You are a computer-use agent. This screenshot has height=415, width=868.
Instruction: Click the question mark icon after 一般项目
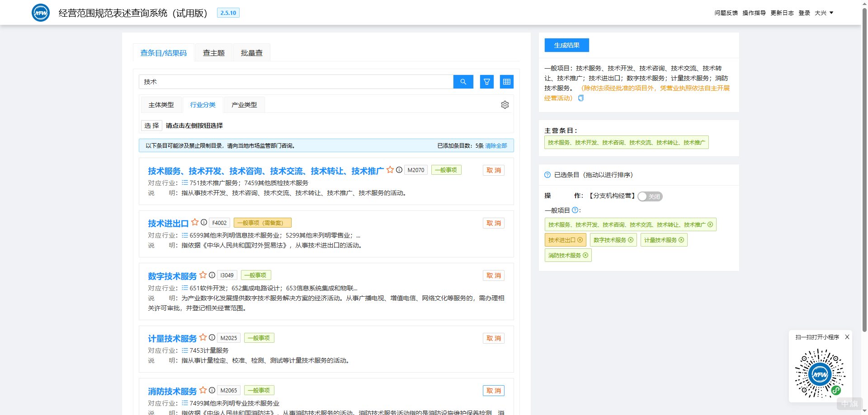click(x=575, y=210)
